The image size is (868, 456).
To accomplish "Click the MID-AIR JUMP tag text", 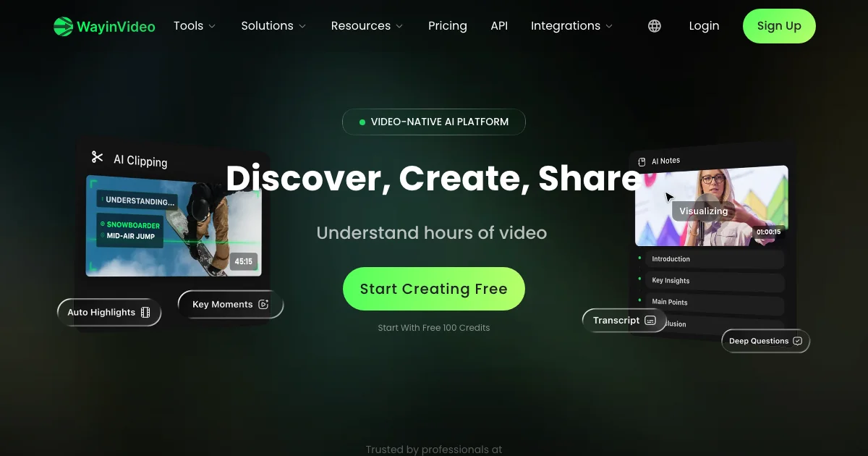I will tap(131, 236).
